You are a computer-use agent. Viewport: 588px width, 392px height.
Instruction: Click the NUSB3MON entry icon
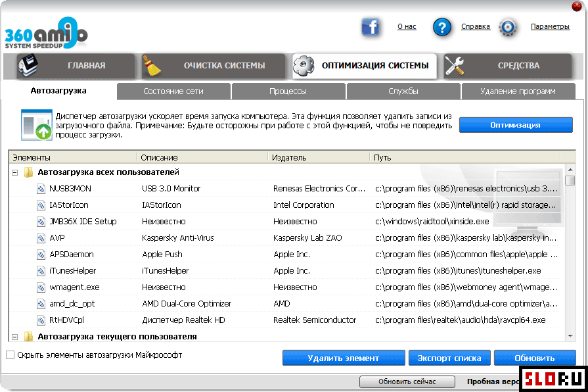click(x=41, y=189)
